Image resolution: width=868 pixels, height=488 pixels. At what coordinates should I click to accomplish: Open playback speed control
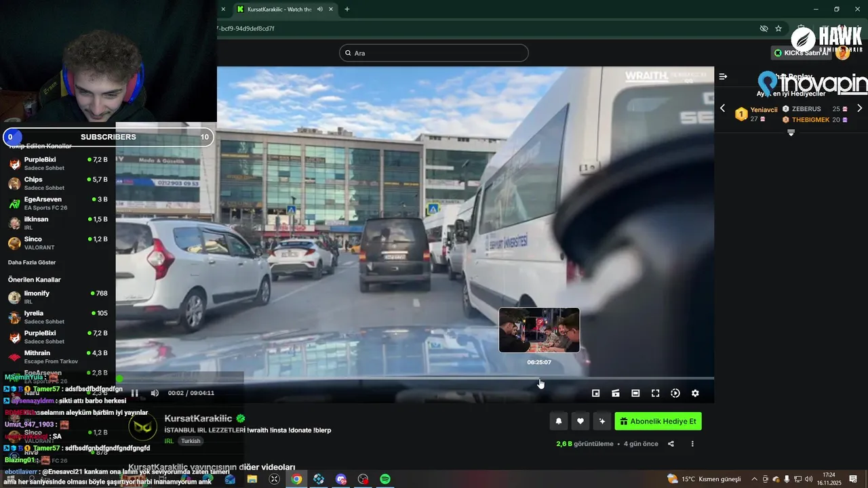[675, 393]
